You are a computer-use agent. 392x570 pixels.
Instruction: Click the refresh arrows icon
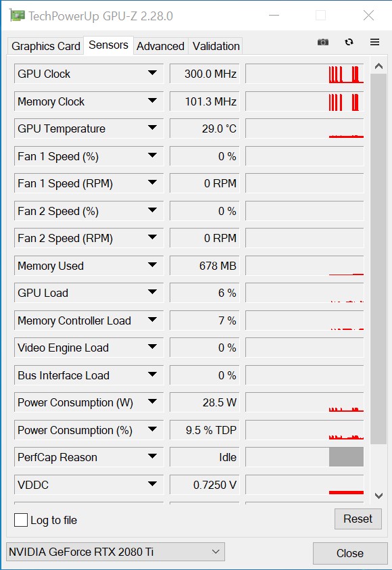coord(349,42)
